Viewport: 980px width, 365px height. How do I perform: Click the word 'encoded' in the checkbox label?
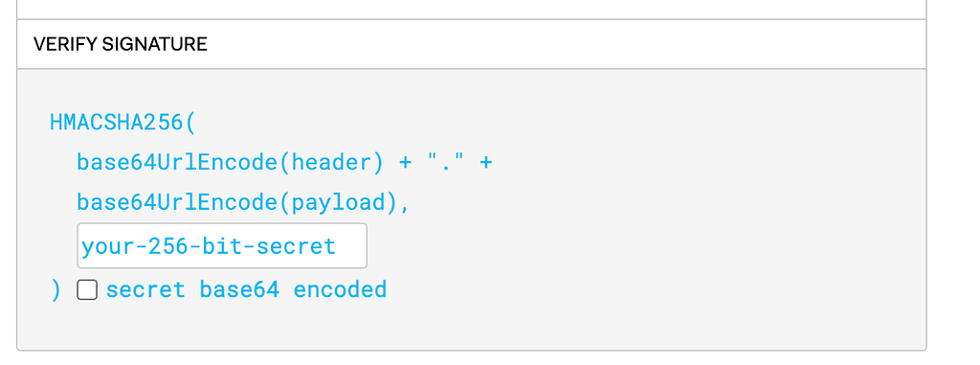pos(340,290)
